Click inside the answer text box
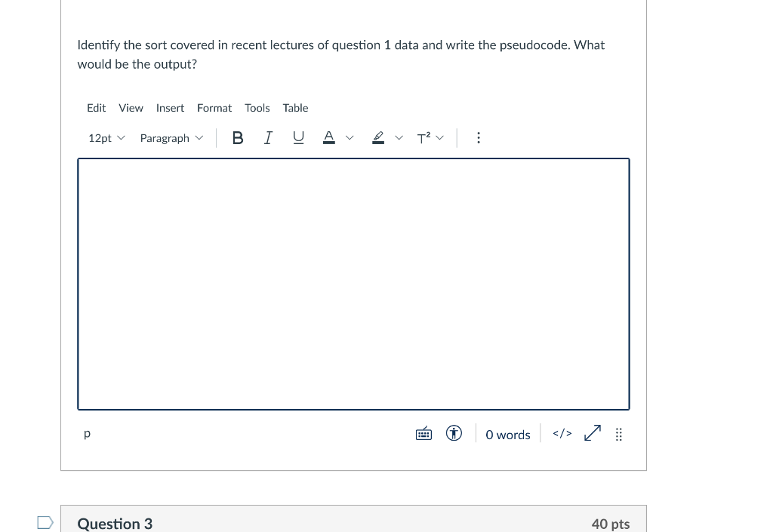 tap(353, 284)
